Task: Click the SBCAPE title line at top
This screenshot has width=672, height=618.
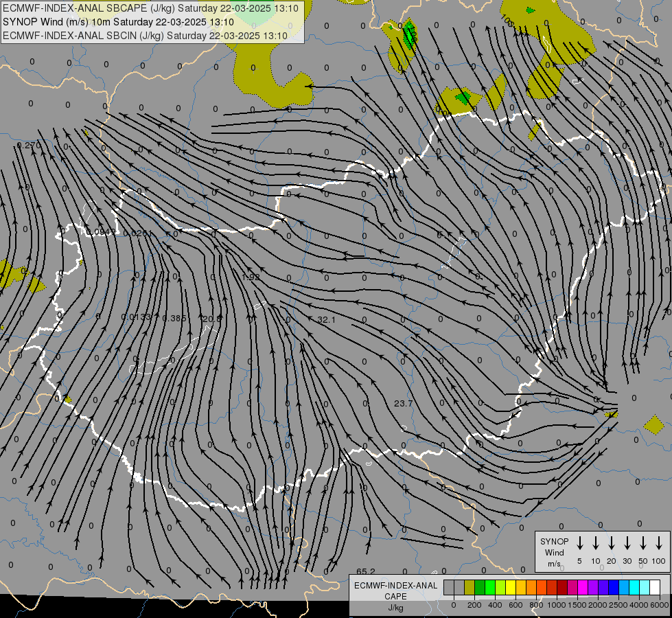Action: (x=150, y=8)
